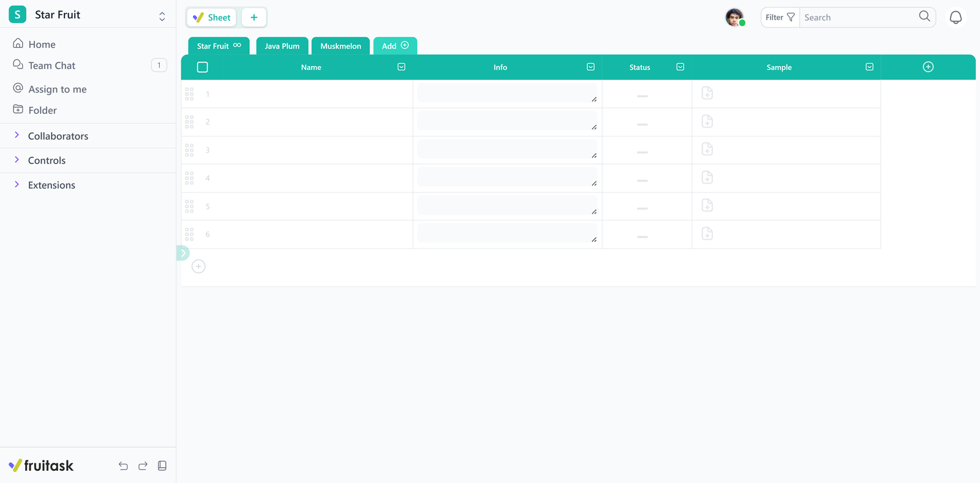980x483 pixels.
Task: Expand the Controls section
Action: click(47, 160)
